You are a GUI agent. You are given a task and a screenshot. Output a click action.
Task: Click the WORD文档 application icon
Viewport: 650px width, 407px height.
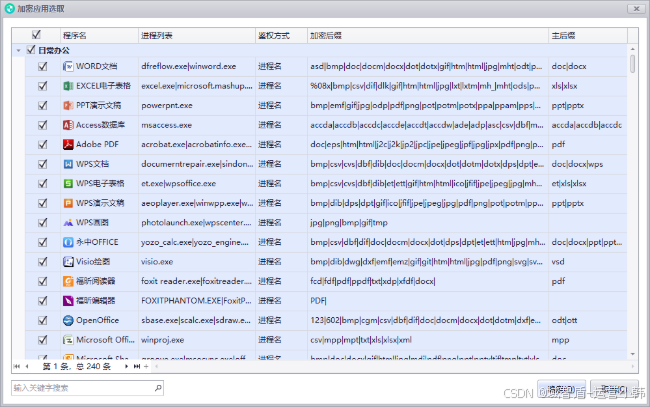click(x=68, y=66)
